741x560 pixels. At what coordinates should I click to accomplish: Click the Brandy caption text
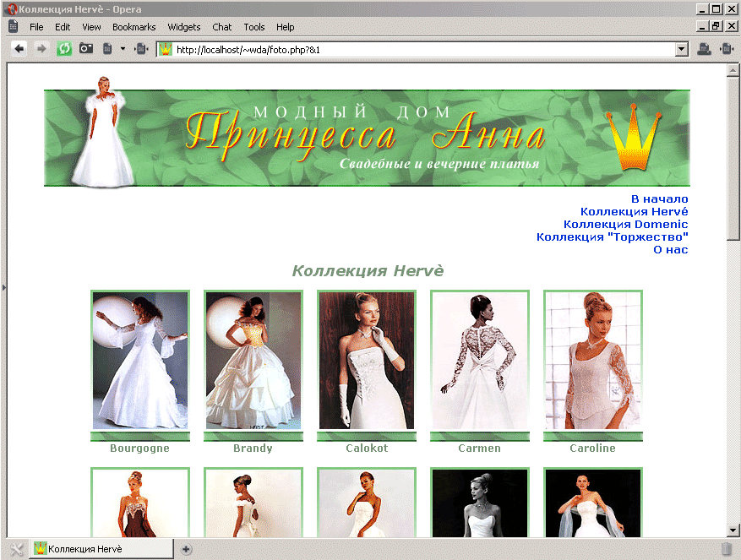(x=253, y=449)
